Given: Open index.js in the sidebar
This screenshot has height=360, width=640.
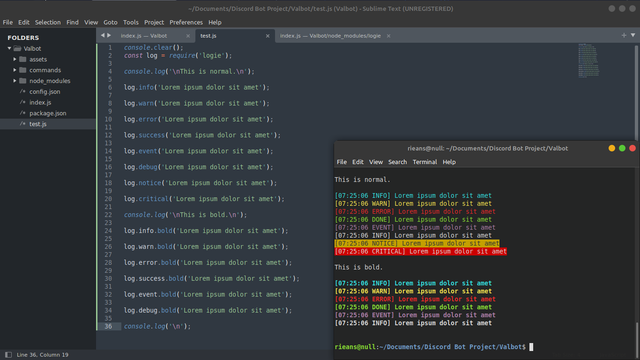Looking at the screenshot, I should coord(40,102).
